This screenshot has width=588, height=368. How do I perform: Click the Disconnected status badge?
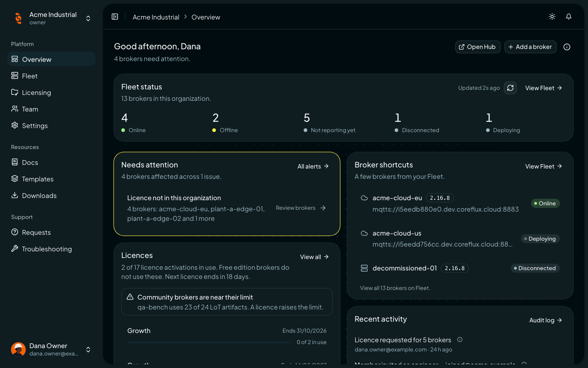pos(535,268)
